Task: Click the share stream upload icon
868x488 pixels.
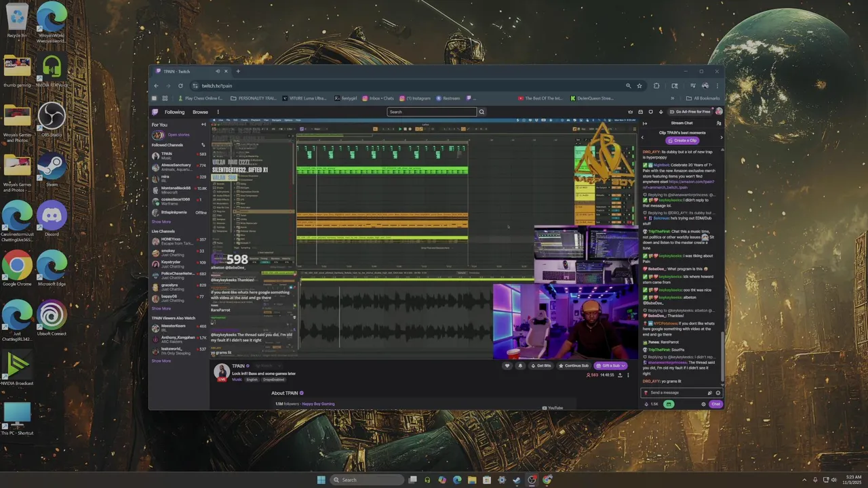Action: click(620, 375)
